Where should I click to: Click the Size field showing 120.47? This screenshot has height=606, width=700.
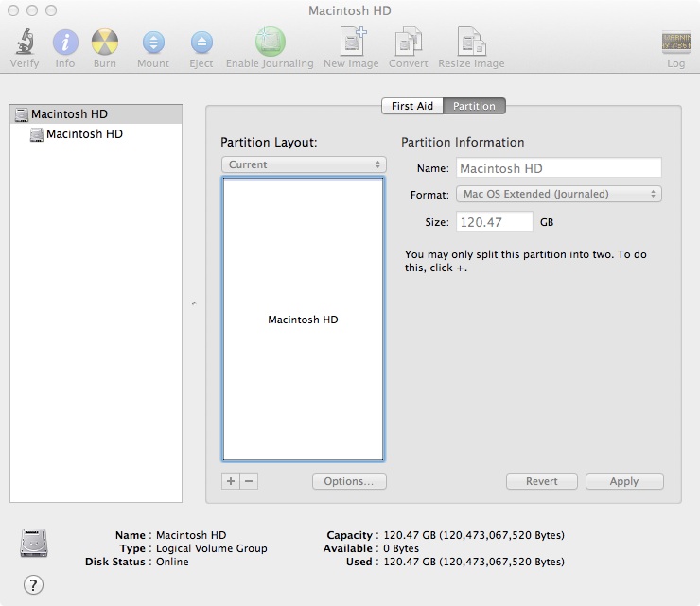494,222
